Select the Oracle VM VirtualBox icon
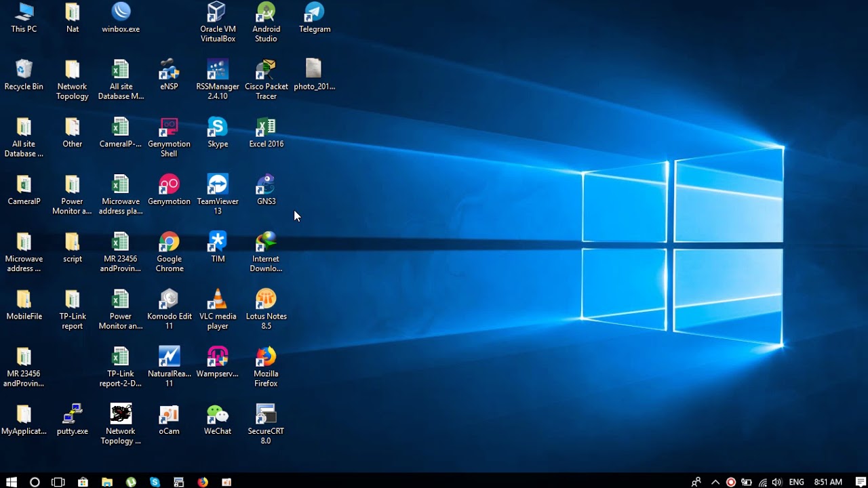 pyautogui.click(x=218, y=22)
